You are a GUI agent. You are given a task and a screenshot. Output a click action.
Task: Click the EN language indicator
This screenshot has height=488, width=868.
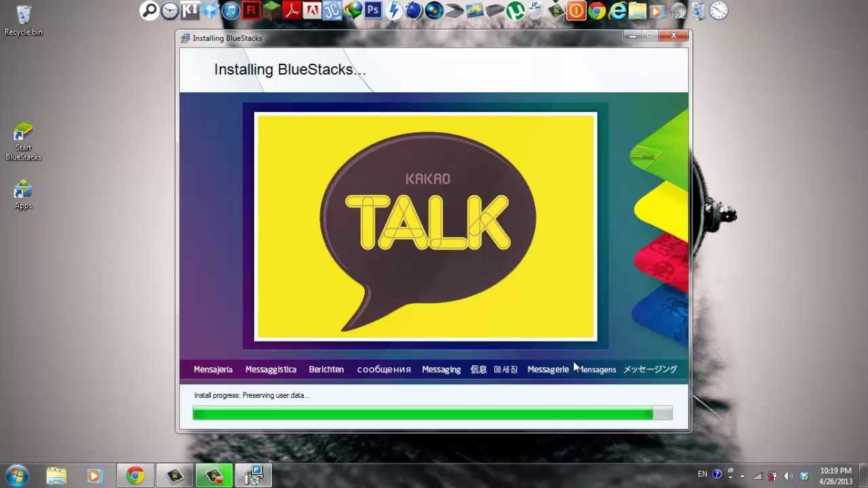(x=703, y=474)
